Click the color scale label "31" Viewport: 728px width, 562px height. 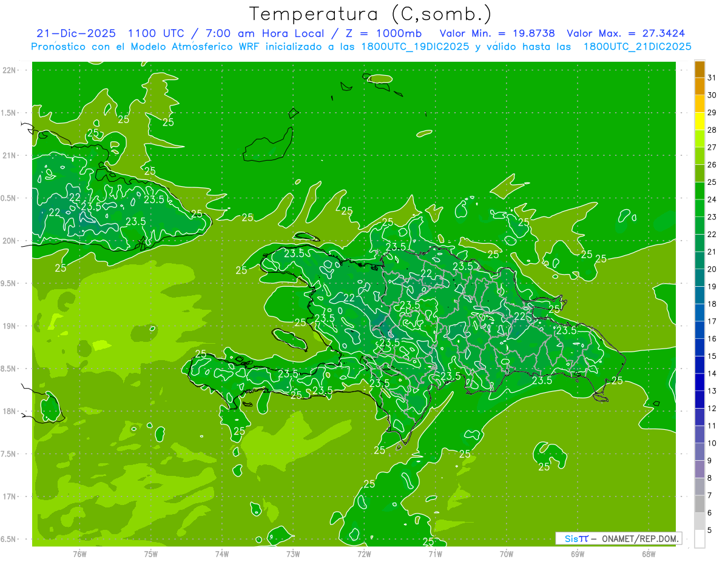coord(712,78)
